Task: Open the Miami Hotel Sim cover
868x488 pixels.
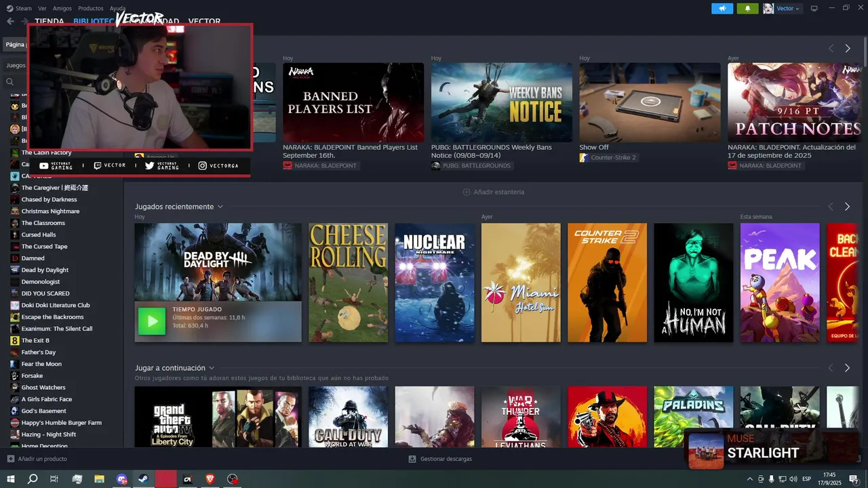Action: (521, 283)
